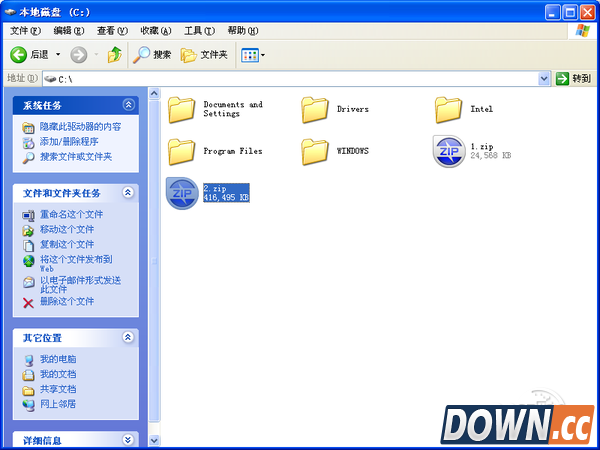Image resolution: width=600 pixels, height=450 pixels.
Task: Click the green Back arrow button
Action: 18,55
